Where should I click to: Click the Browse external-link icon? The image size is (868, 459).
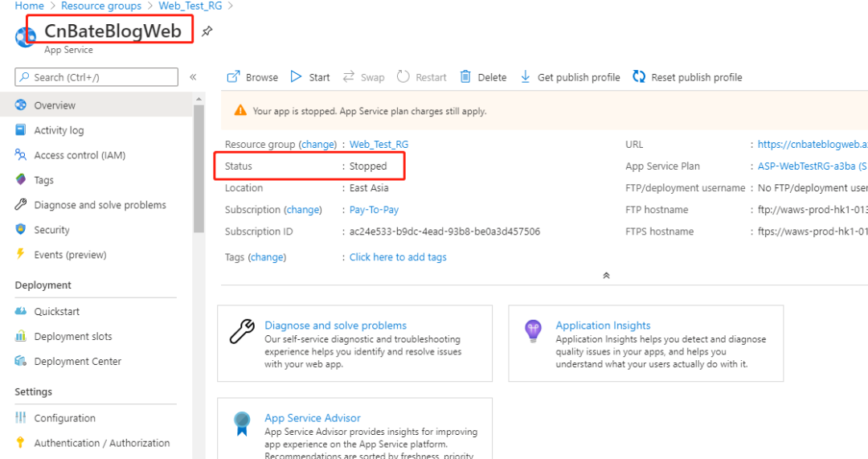(x=234, y=76)
